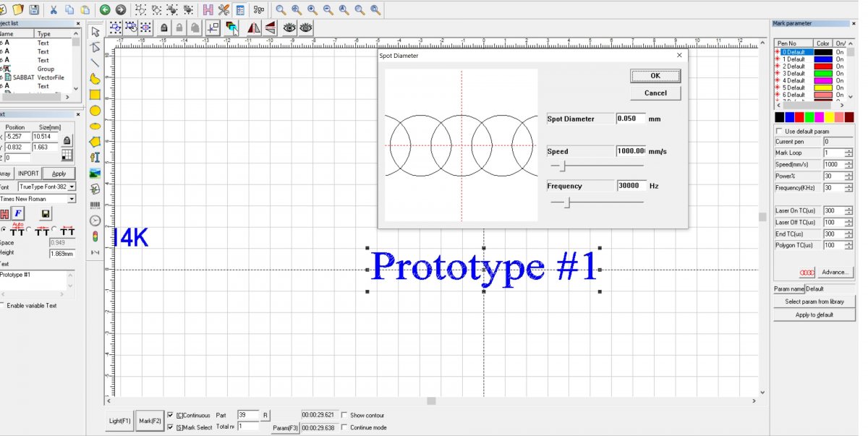Select the circle drawing tool
Image resolution: width=868 pixels, height=436 pixels.
95,111
